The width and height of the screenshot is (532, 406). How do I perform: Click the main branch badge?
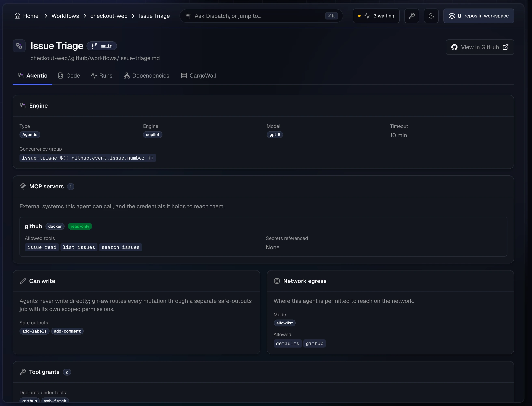(x=102, y=46)
